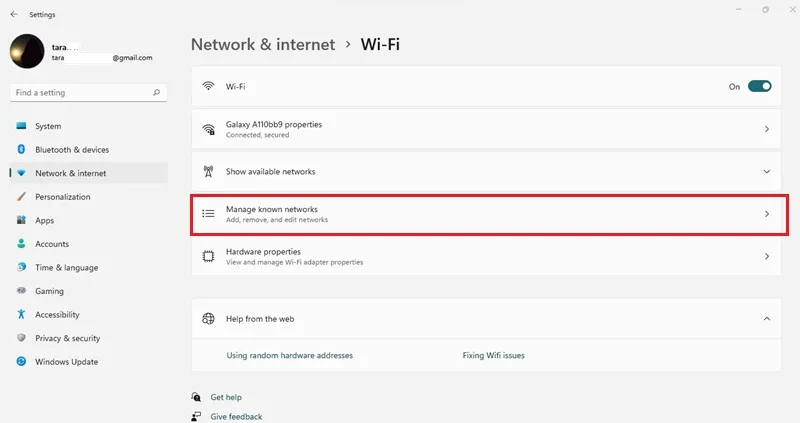Screen dimensions: 800x423
Task: Click the Personalization paintbrush icon
Action: click(21, 196)
